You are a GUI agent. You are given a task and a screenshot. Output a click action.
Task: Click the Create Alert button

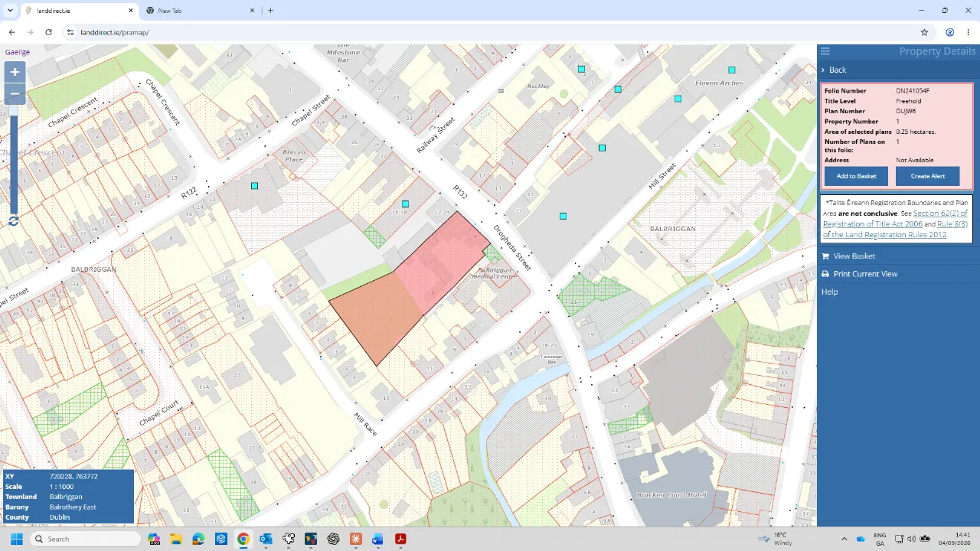928,176
